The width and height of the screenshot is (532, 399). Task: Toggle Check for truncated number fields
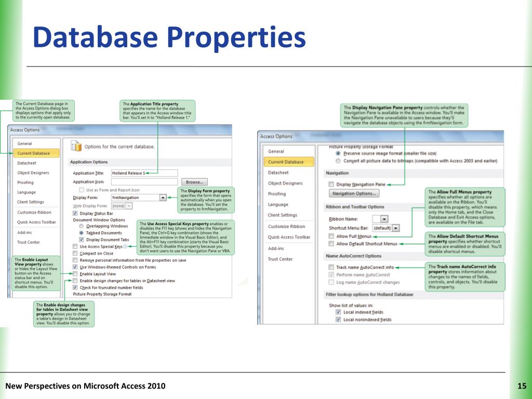[75, 287]
